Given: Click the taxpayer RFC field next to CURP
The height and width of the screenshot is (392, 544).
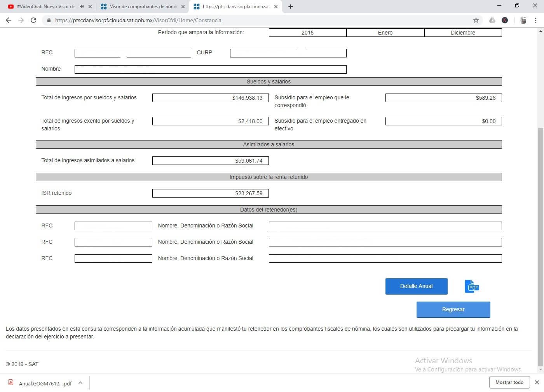Looking at the screenshot, I should [133, 53].
